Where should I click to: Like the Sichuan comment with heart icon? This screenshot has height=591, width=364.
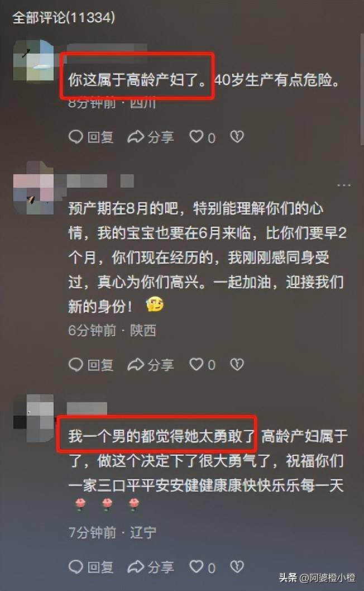[197, 136]
